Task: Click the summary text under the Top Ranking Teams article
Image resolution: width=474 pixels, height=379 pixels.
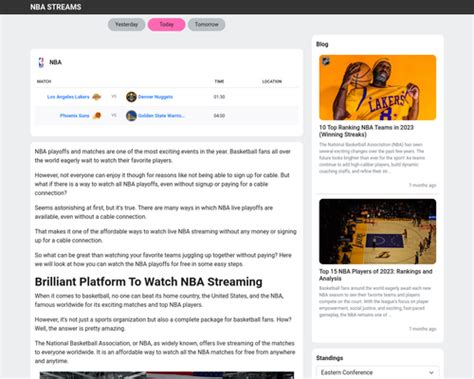Action: click(x=372, y=158)
